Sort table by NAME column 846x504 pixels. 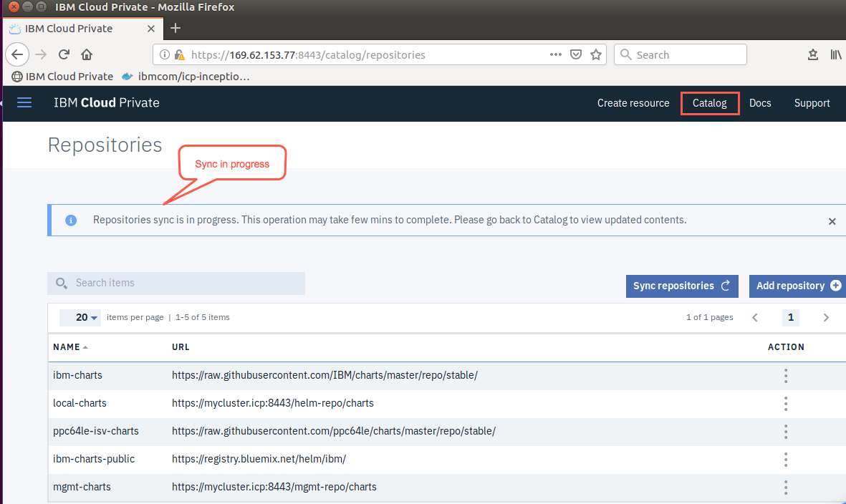(x=70, y=347)
